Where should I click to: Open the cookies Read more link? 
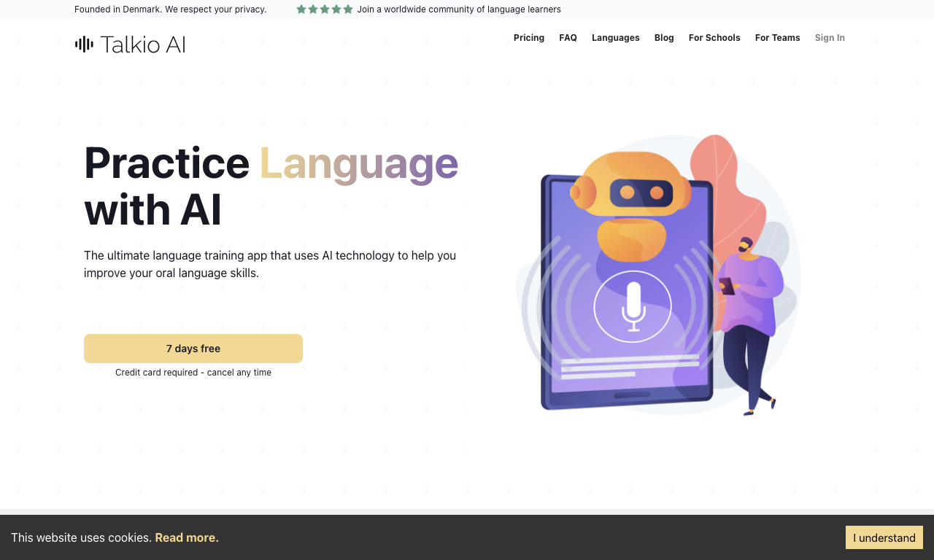point(187,537)
